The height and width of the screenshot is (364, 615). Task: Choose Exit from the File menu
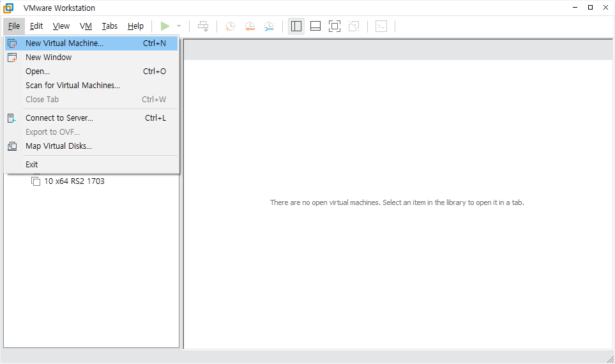(91, 165)
